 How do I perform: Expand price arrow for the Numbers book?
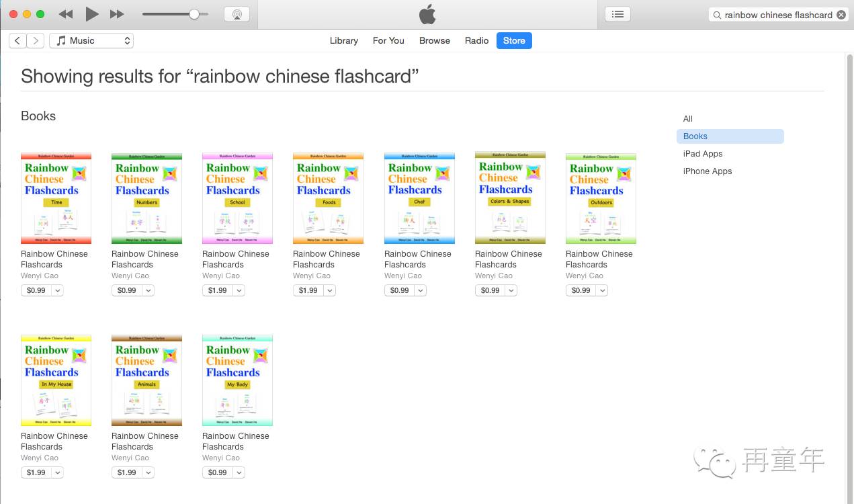[x=148, y=290]
